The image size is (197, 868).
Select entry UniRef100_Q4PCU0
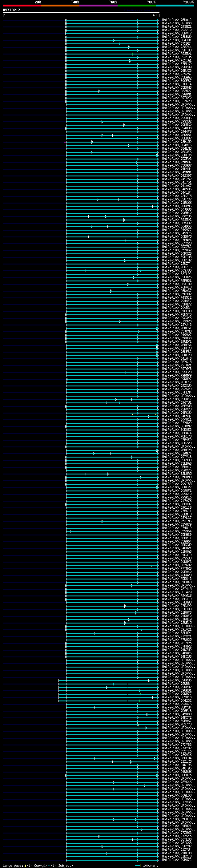pos(177,412)
